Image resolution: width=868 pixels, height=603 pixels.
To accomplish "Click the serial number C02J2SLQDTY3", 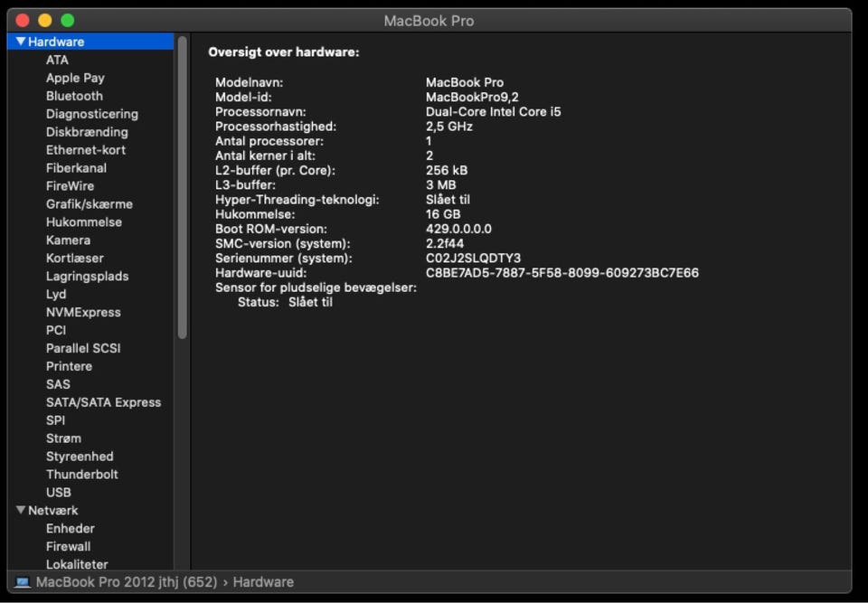I will point(473,259).
